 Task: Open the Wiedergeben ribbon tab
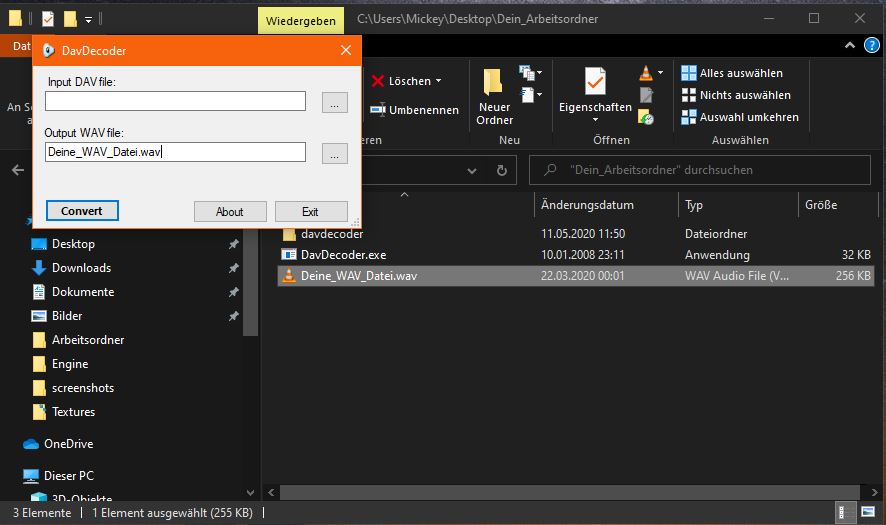point(300,19)
